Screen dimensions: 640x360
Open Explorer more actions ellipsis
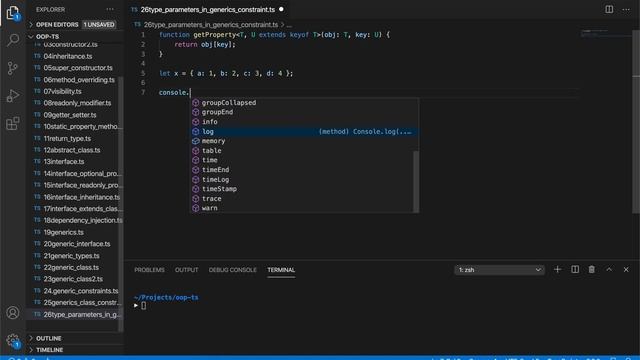(x=110, y=9)
